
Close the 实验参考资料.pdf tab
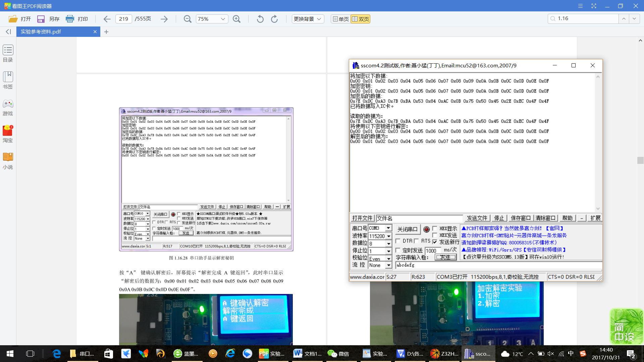[95, 32]
